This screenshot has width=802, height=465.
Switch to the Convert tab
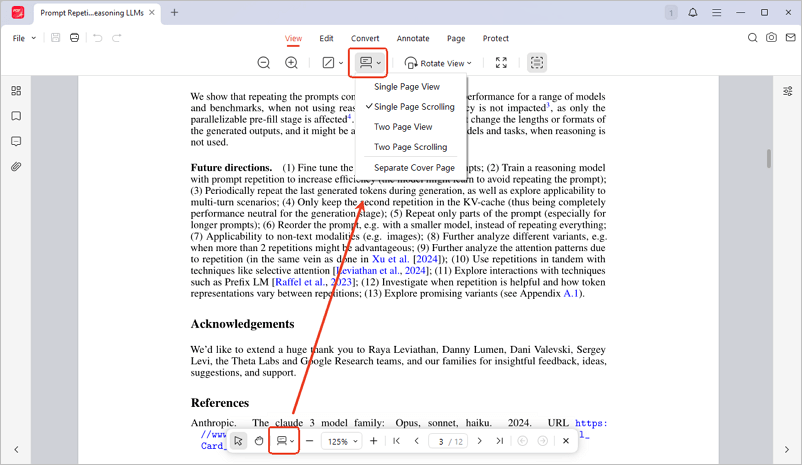[365, 38]
